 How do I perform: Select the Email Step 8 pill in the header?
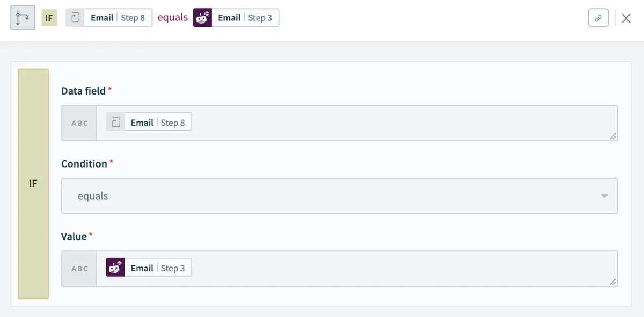click(x=109, y=18)
